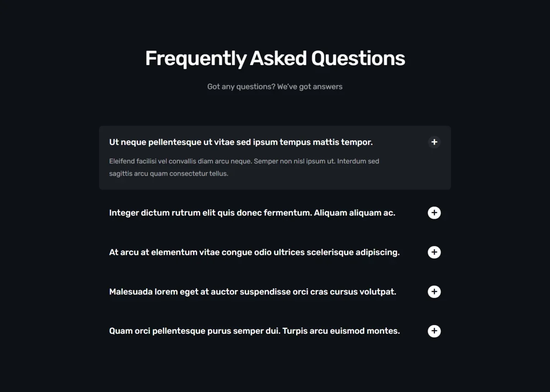Expand the 'Integer dictum rutrum' question plus icon

[x=434, y=213]
